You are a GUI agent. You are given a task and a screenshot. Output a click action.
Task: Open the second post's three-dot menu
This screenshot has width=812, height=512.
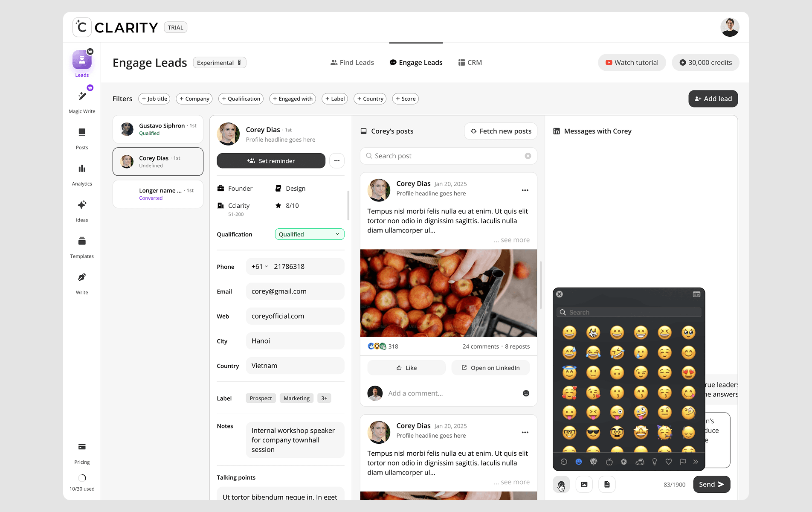[525, 433]
